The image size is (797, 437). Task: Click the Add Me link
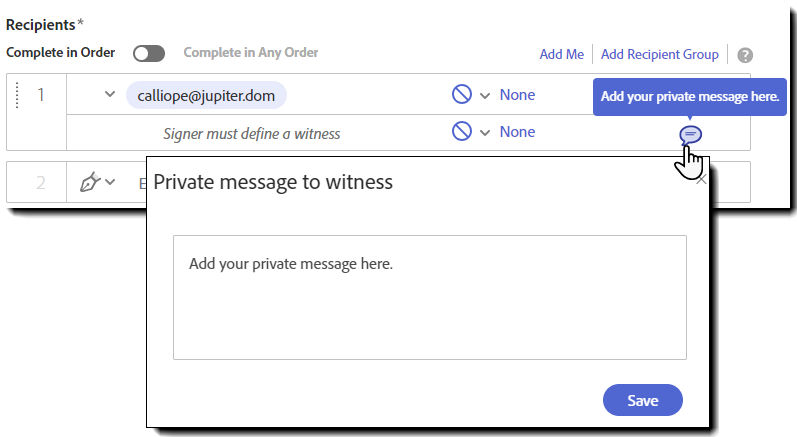point(562,54)
